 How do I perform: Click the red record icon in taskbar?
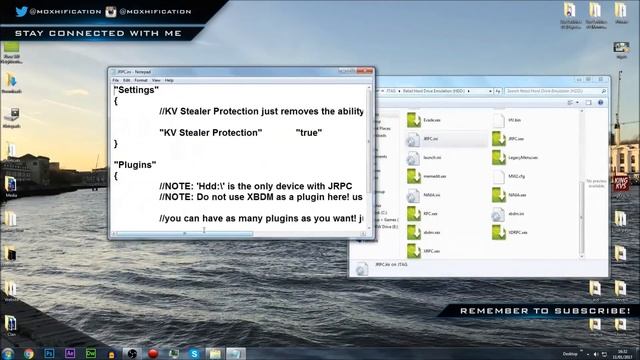coord(153,353)
